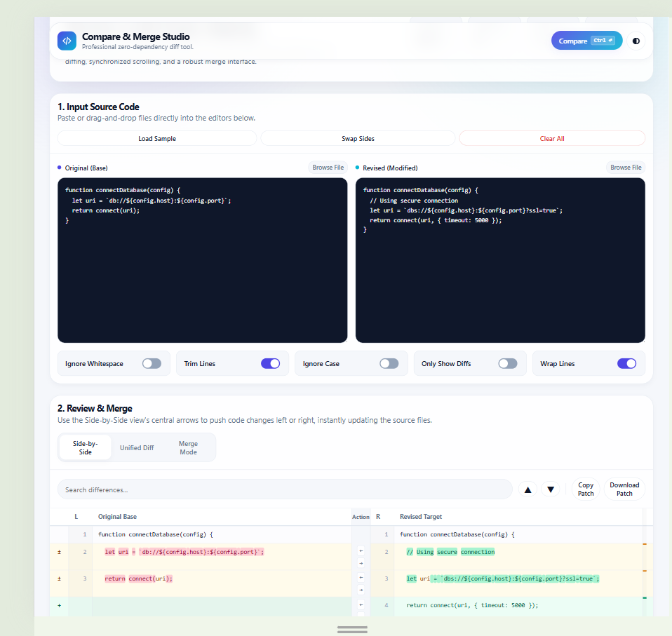Screen dimensions: 672x636
Task: Jump to next difference with the down arrow
Action: (x=551, y=489)
